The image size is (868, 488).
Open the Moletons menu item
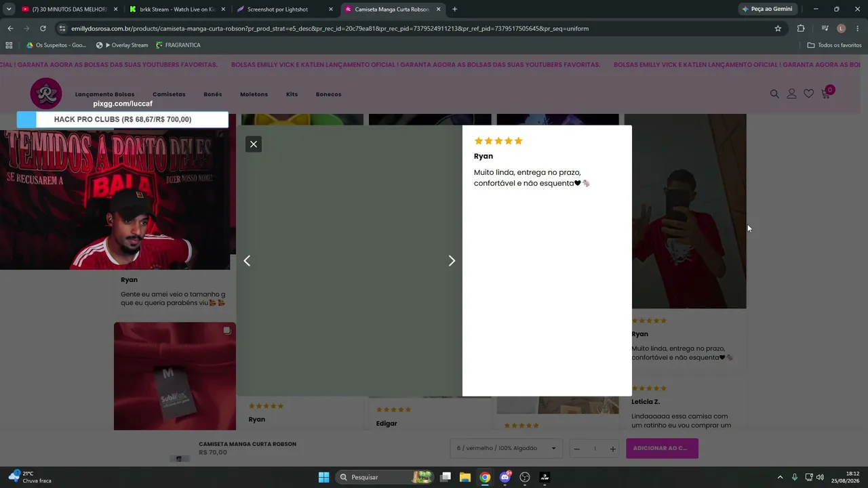point(254,94)
